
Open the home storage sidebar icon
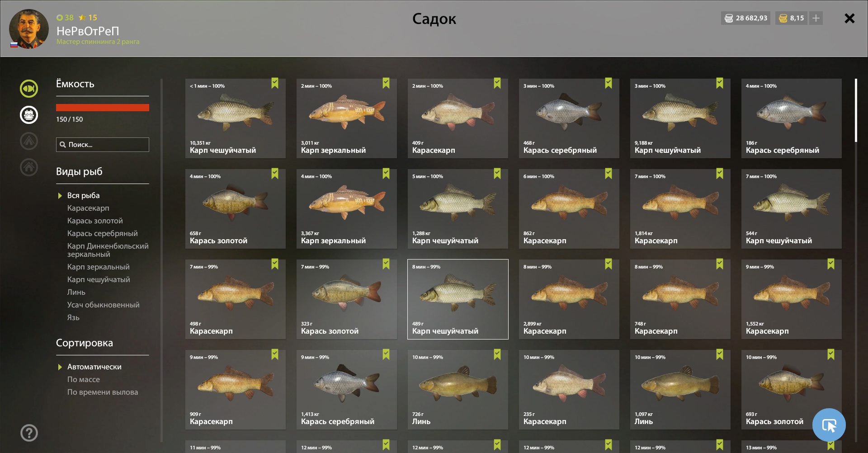(29, 167)
